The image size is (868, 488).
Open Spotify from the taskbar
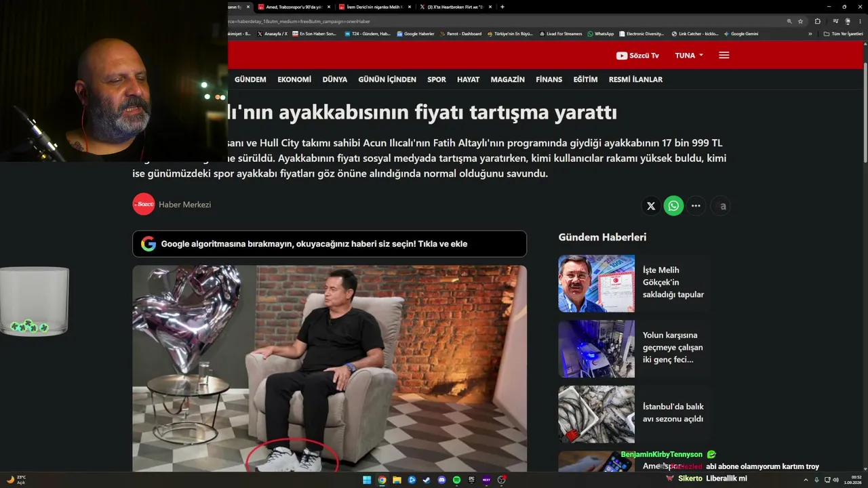[456, 480]
